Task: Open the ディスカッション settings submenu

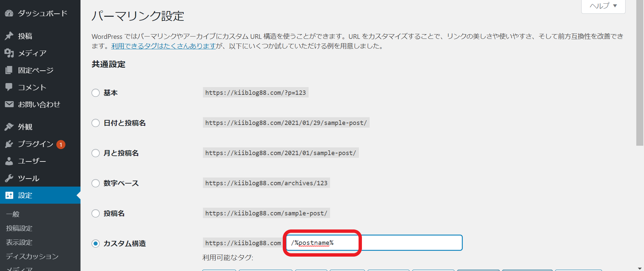Action: coord(32,256)
